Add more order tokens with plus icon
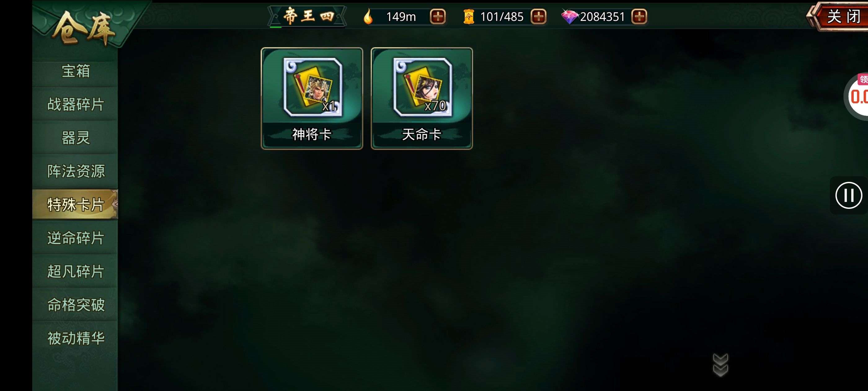Screen dimensions: 868x391 click(x=538, y=16)
